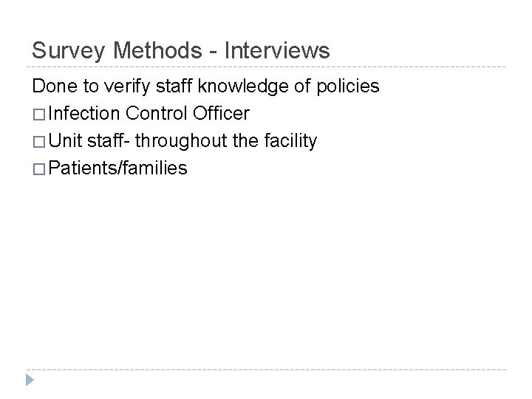Tick the Unit staff checkbox bullet

pyautogui.click(x=39, y=142)
